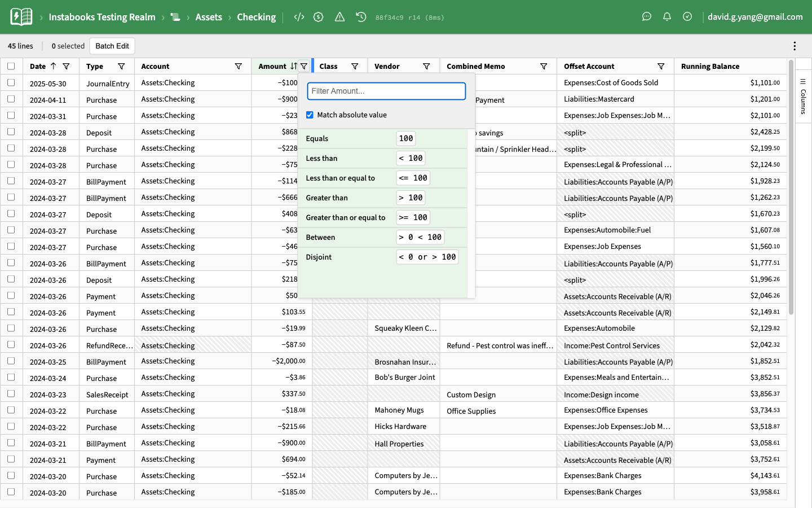The width and height of the screenshot is (812, 508).
Task: Focus the Filter Amount input field
Action: (386, 91)
